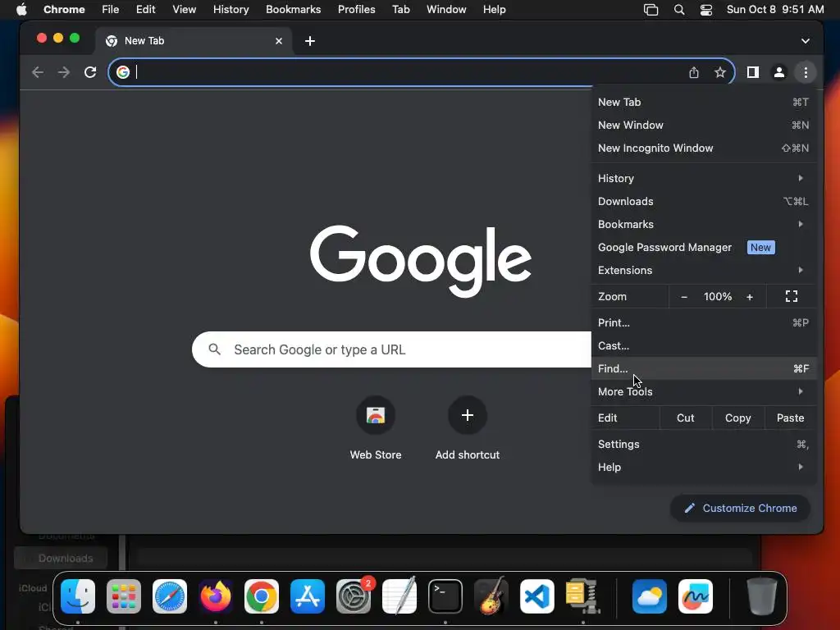Click the Google search box on page
This screenshot has width=840, height=630.
click(x=391, y=349)
